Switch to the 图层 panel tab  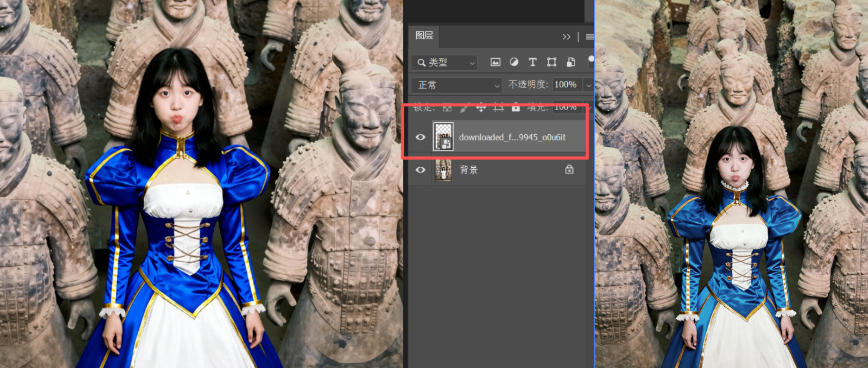point(424,36)
